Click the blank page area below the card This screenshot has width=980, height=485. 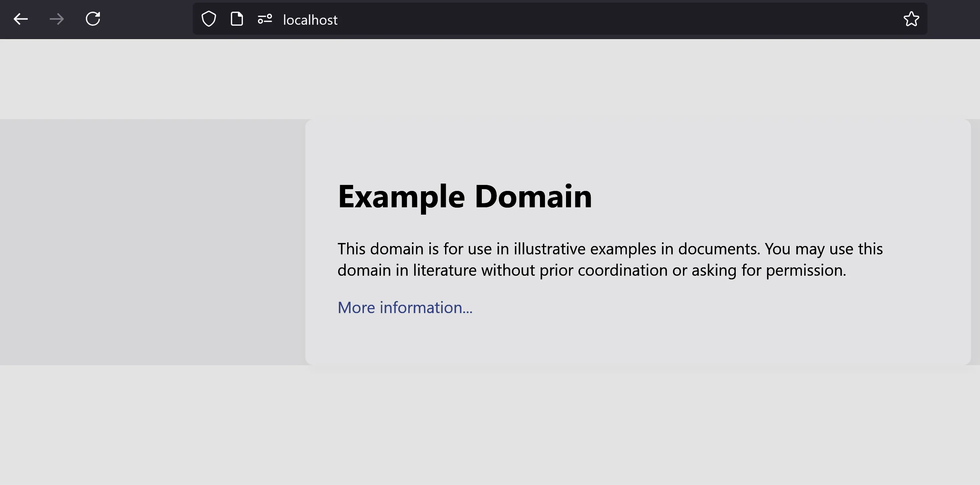(x=490, y=425)
